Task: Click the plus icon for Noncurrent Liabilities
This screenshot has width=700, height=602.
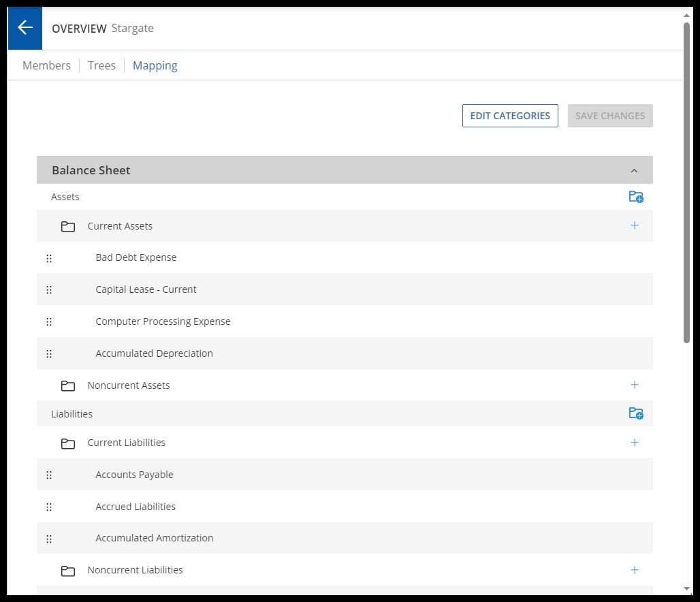Action: pos(635,570)
